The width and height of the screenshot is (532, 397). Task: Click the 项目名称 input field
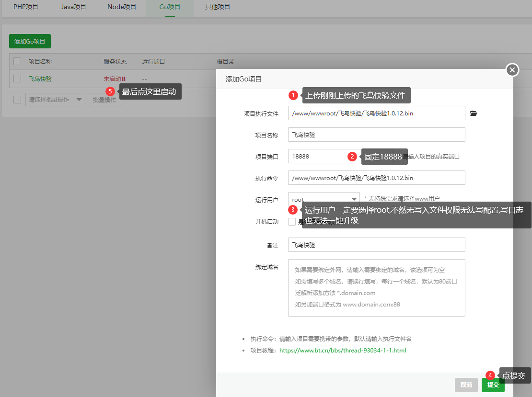pos(376,135)
